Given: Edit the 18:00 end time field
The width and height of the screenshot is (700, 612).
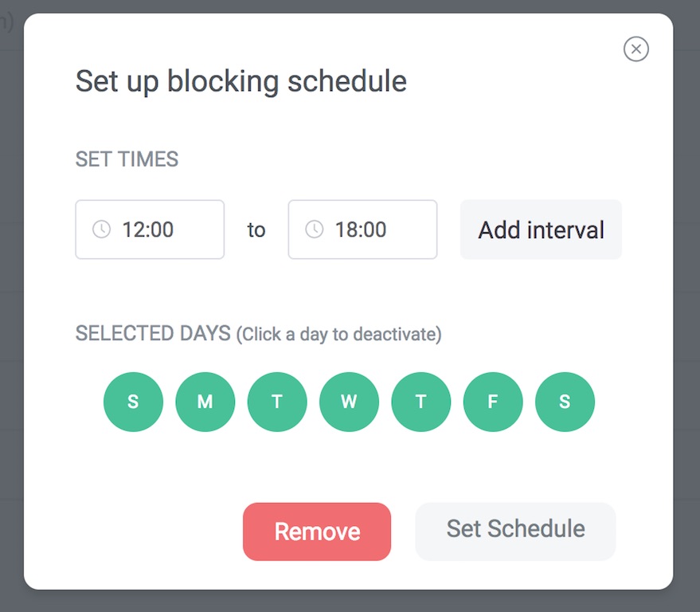Looking at the screenshot, I should pyautogui.click(x=373, y=229).
